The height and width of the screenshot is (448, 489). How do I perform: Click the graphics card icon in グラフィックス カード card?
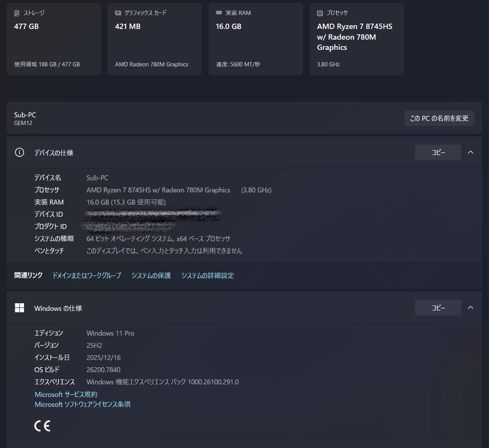pyautogui.click(x=118, y=13)
